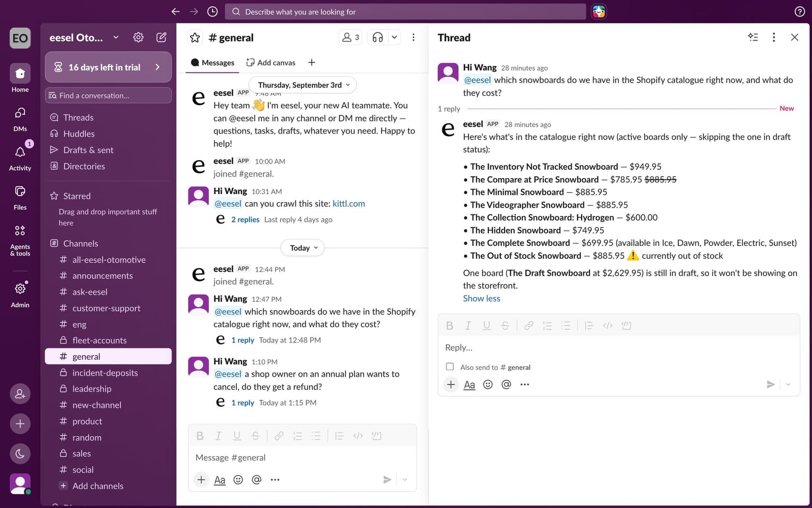Open Activity notifications

tap(20, 158)
